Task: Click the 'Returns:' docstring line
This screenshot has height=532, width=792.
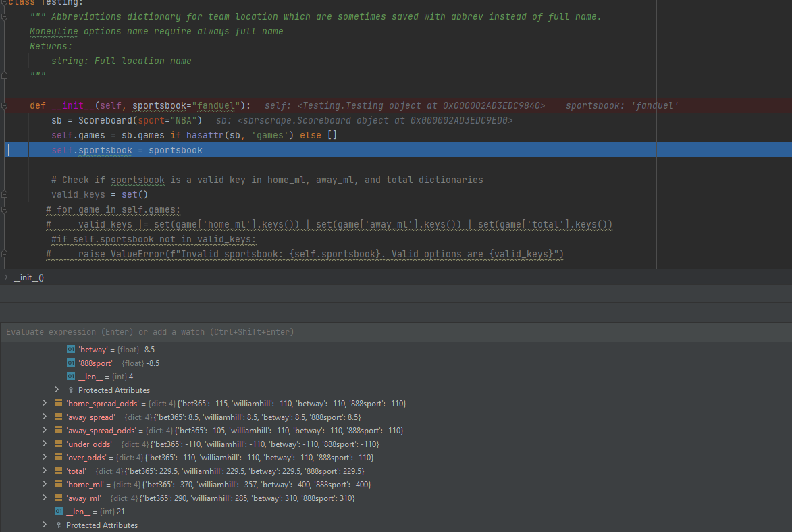Action: pos(51,47)
